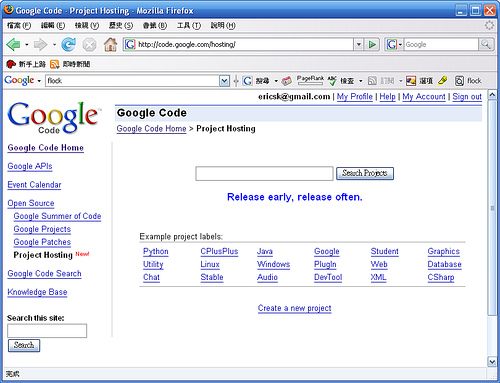This screenshot has width=500, height=383.
Task: Click the green Go arrow beside URL bar
Action: point(372,44)
